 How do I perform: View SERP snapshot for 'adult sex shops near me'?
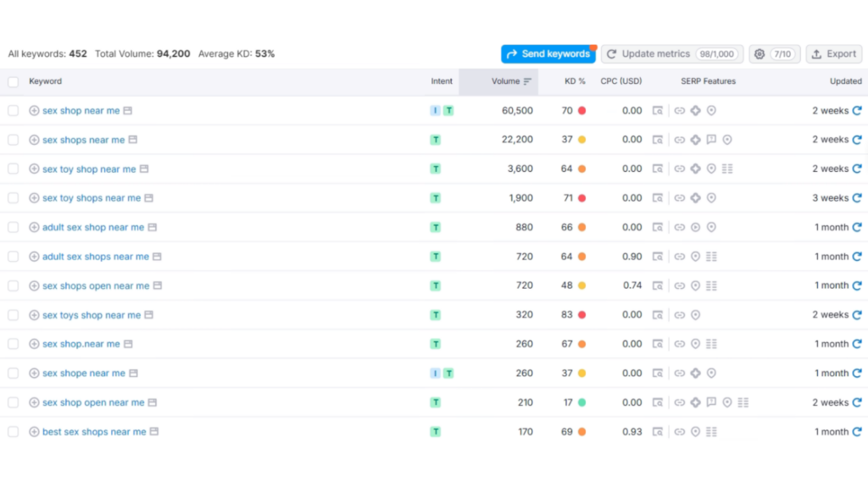(658, 257)
